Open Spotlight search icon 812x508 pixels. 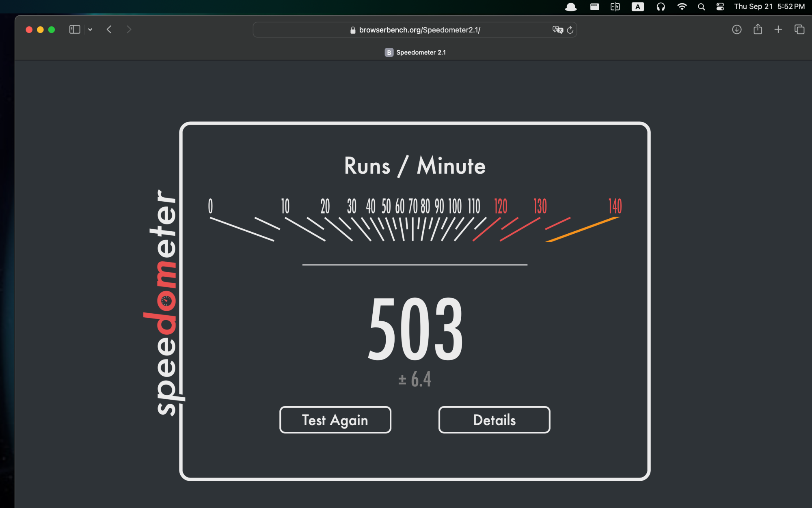tap(702, 7)
